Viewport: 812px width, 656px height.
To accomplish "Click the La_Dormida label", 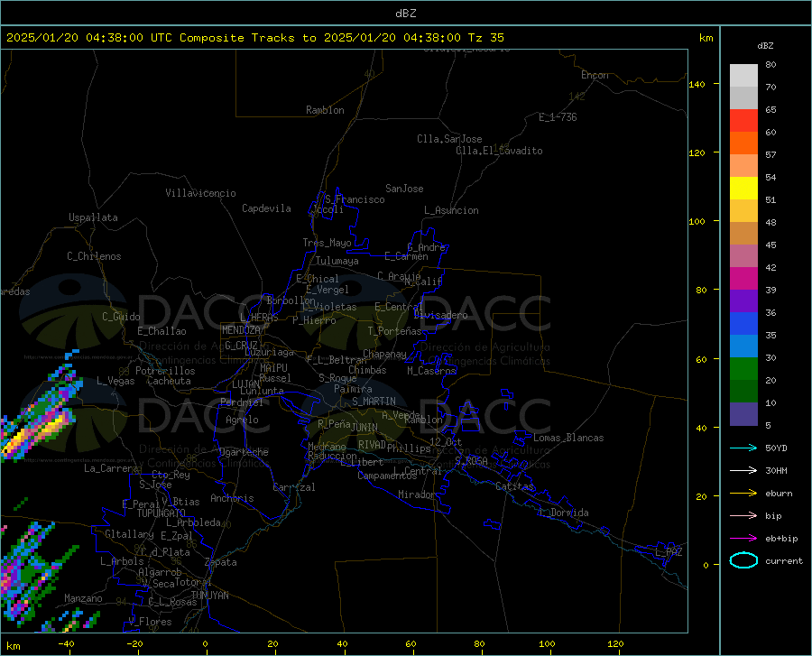I will click(564, 513).
